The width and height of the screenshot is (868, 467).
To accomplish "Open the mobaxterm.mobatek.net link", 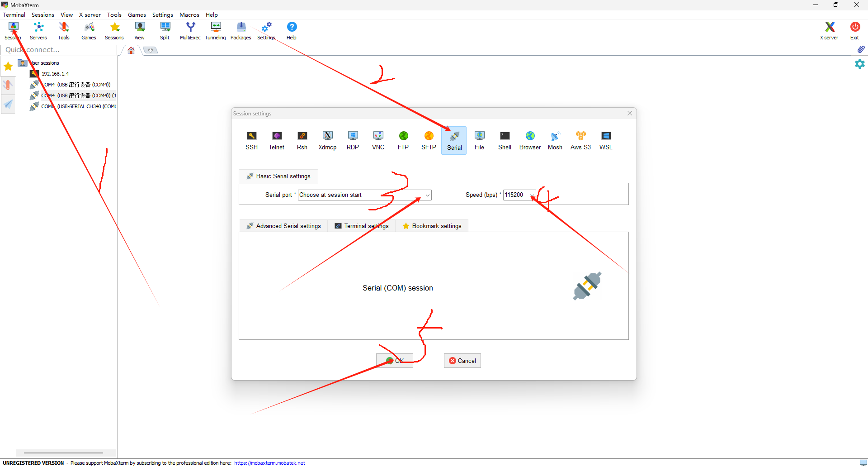I will 269,463.
